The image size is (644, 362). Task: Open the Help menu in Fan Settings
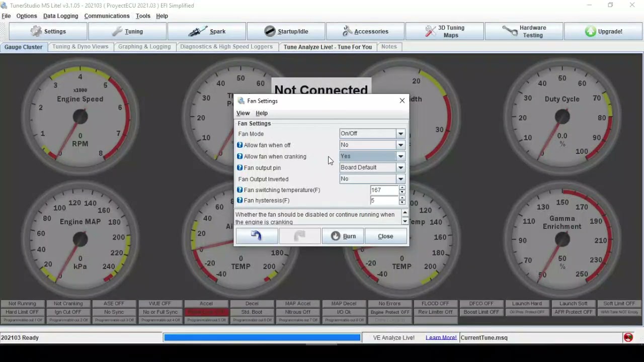pyautogui.click(x=262, y=113)
